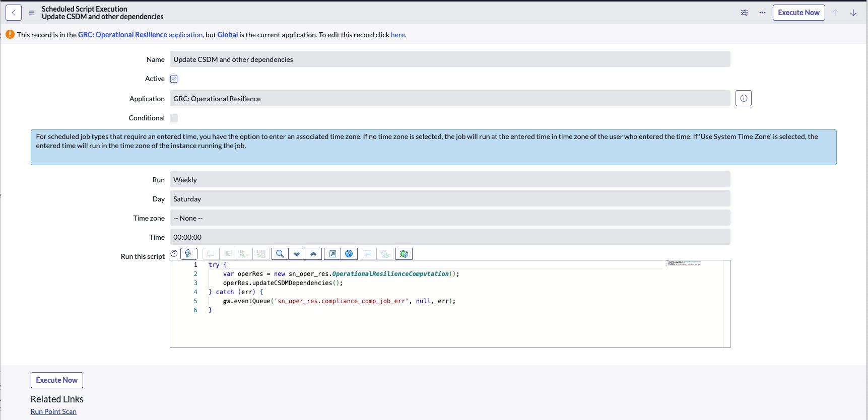Viewport: 868px width, 420px height.
Task: Toggle the Active checkbox
Action: pos(174,79)
